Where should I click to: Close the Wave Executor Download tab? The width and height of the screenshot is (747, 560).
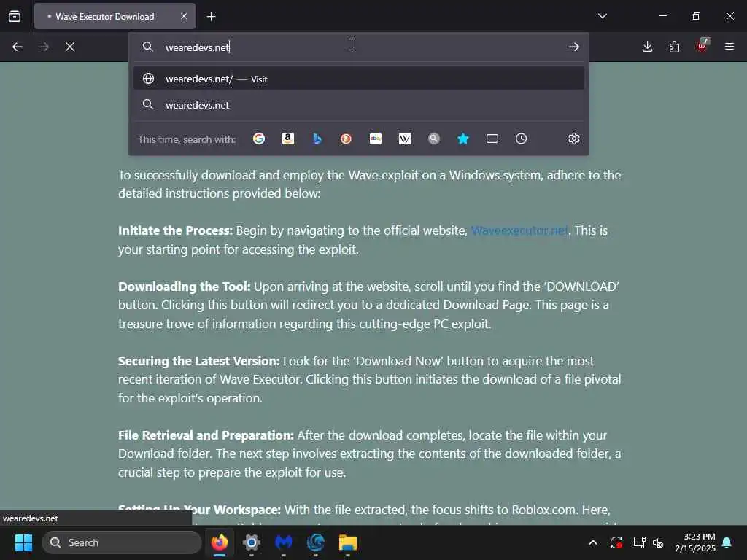(x=184, y=16)
